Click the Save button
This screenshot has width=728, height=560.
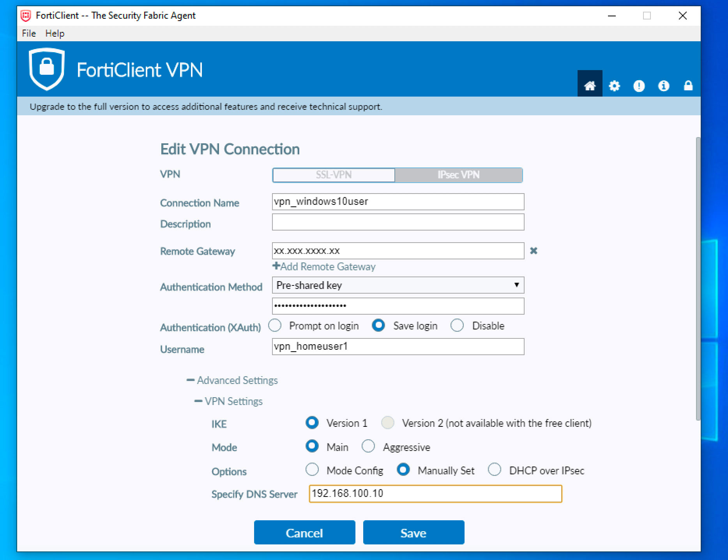(x=413, y=532)
